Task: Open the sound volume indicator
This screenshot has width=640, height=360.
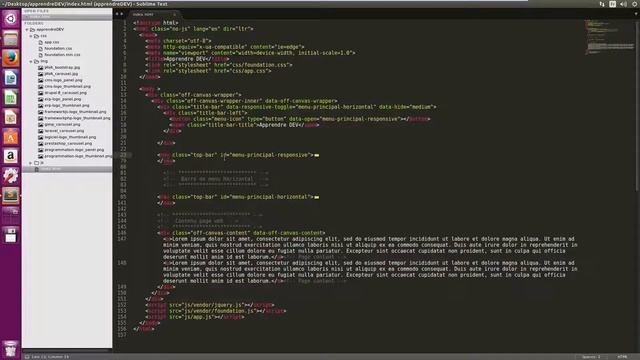Action: click(x=623, y=4)
